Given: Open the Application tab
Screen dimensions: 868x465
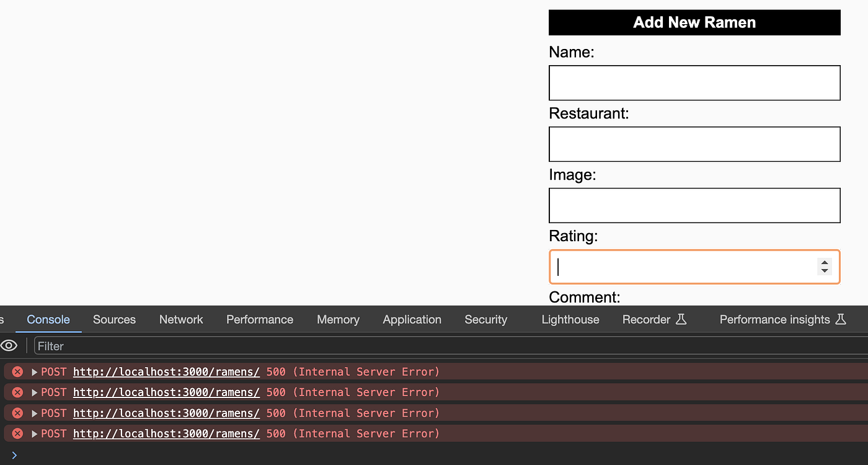Looking at the screenshot, I should (x=412, y=319).
